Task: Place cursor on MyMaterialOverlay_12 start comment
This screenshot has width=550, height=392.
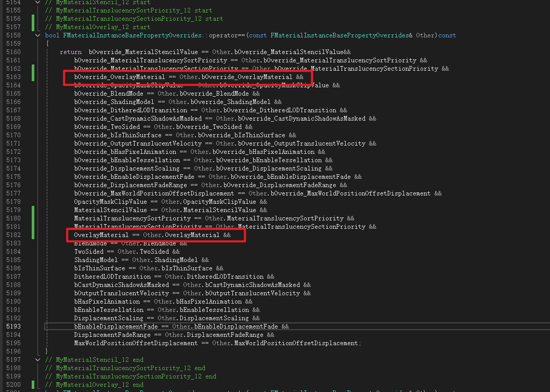Action: (x=98, y=27)
